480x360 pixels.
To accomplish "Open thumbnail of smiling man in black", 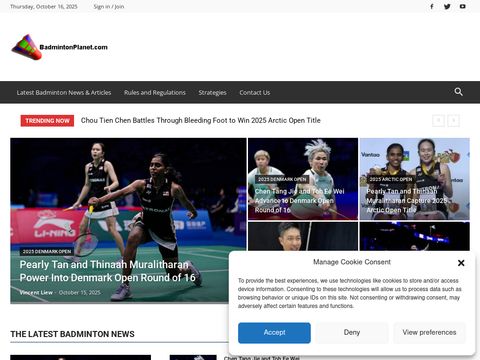I will 303,236.
